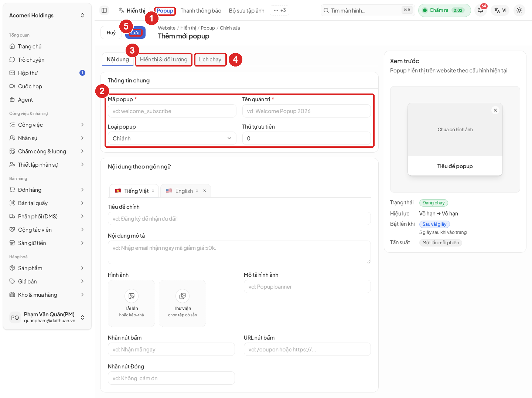Show more tabs with +3 button
This screenshot has width=532, height=398.
pos(279,10)
